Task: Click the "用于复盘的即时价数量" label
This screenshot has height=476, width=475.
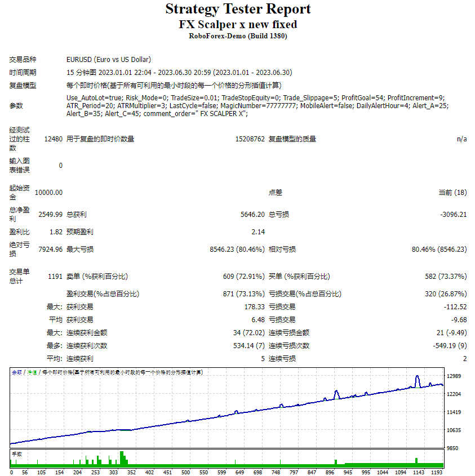Action: tap(100, 139)
